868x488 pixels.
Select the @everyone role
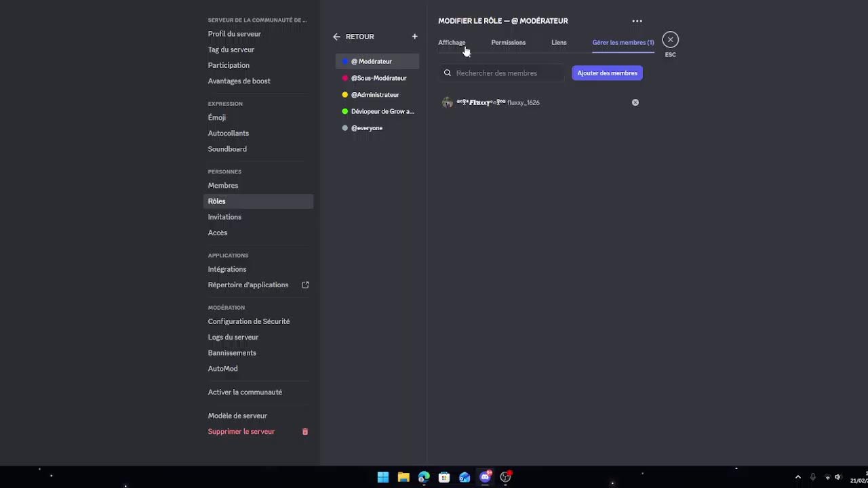click(x=377, y=128)
